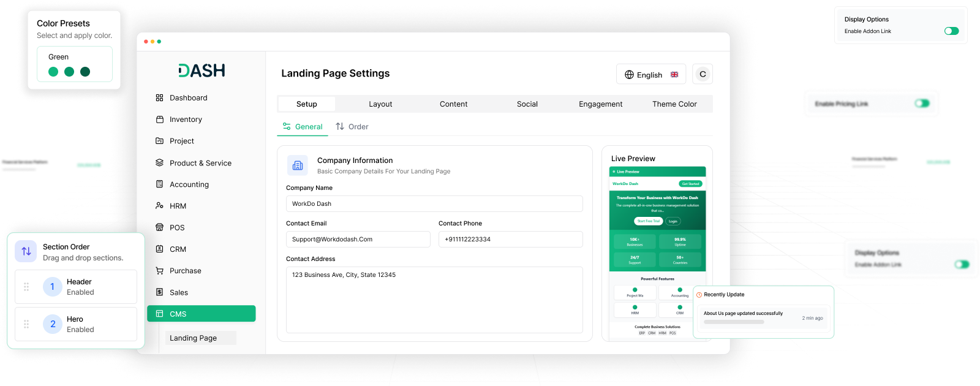The width and height of the screenshot is (980, 386).
Task: Select the Order sub-tab
Action: 352,127
